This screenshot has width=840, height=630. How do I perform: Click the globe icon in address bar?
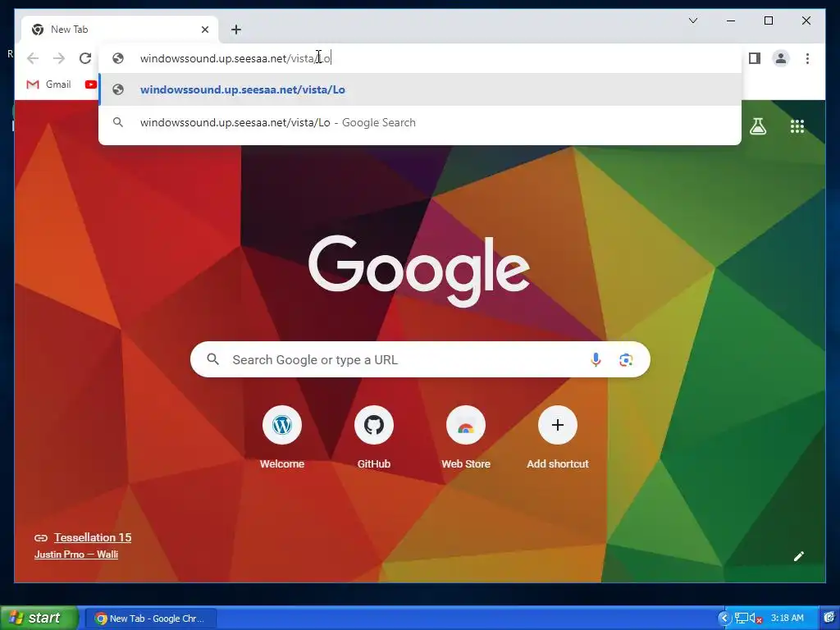tap(118, 58)
